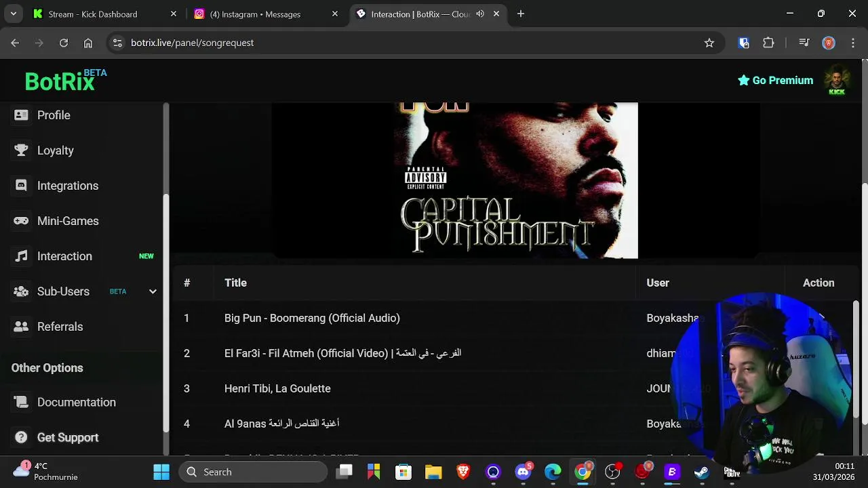868x488 pixels.
Task: Click the Documentation book icon
Action: 21,403
